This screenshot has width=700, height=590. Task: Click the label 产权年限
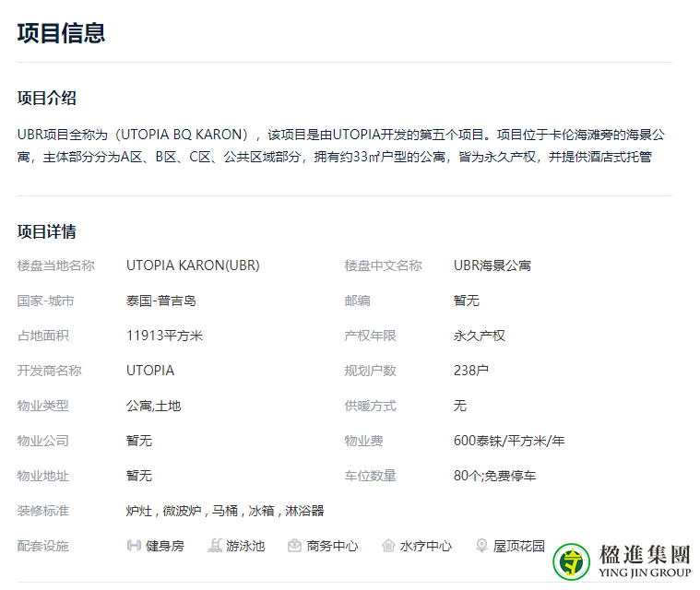coord(370,336)
